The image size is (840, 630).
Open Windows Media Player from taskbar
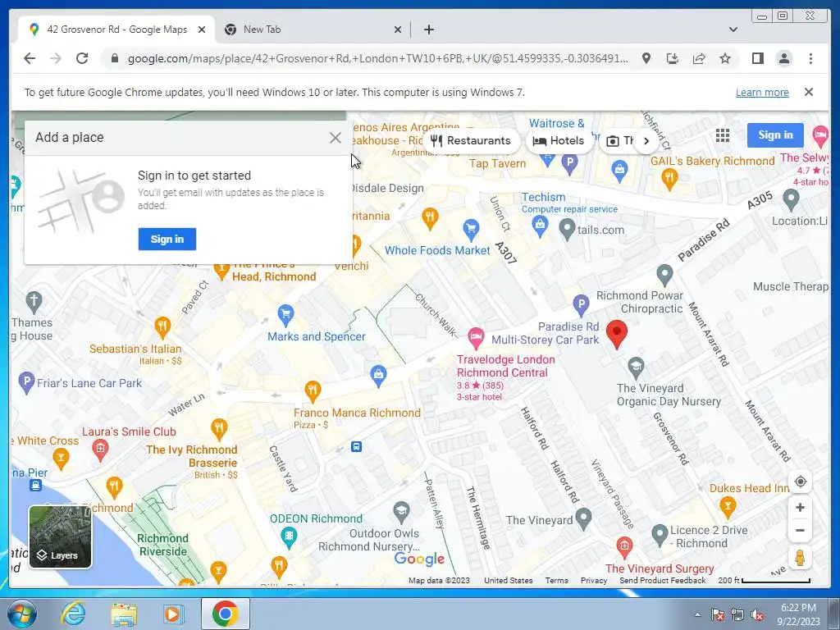(x=173, y=614)
